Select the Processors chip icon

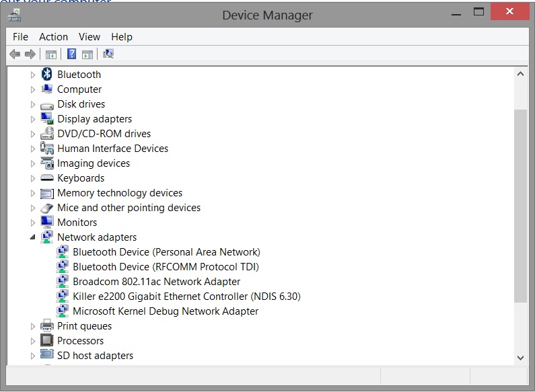[x=47, y=340]
